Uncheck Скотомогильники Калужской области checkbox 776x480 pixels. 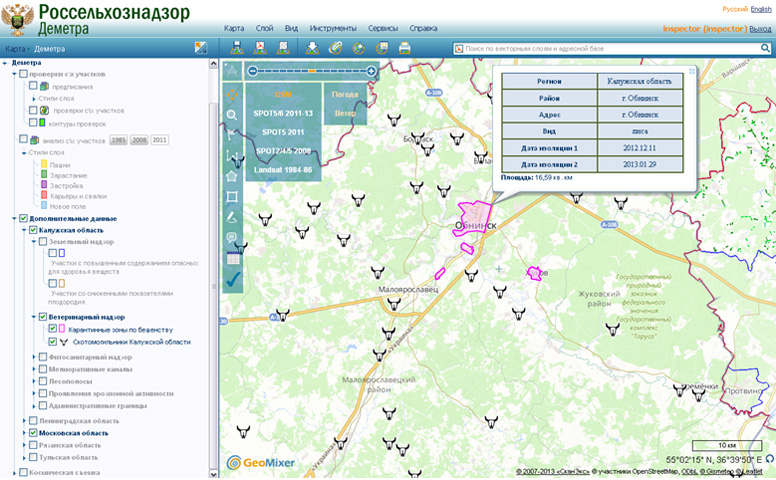(x=52, y=341)
